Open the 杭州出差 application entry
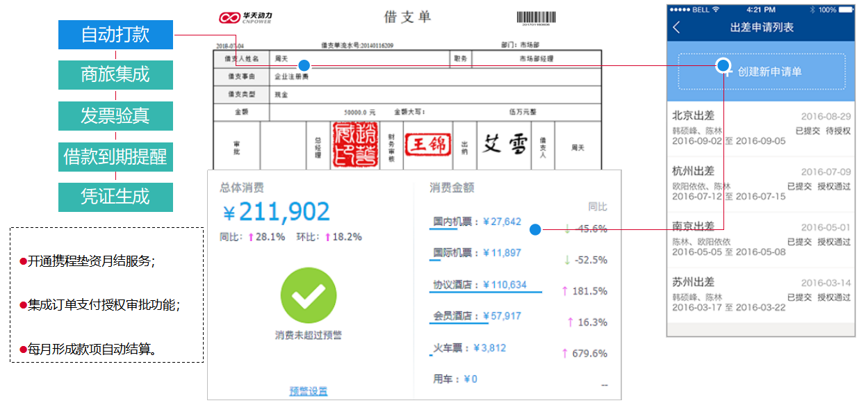868x403 pixels. click(761, 183)
